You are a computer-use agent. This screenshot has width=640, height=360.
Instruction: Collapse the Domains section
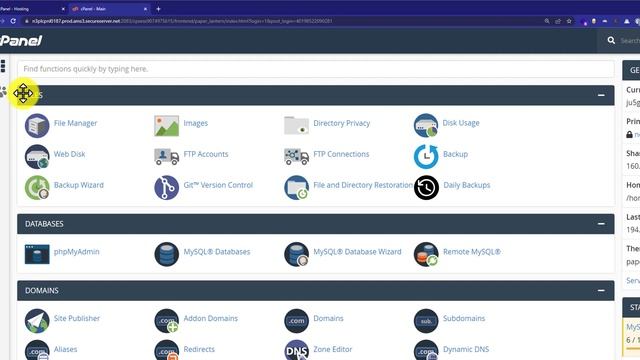(x=601, y=291)
